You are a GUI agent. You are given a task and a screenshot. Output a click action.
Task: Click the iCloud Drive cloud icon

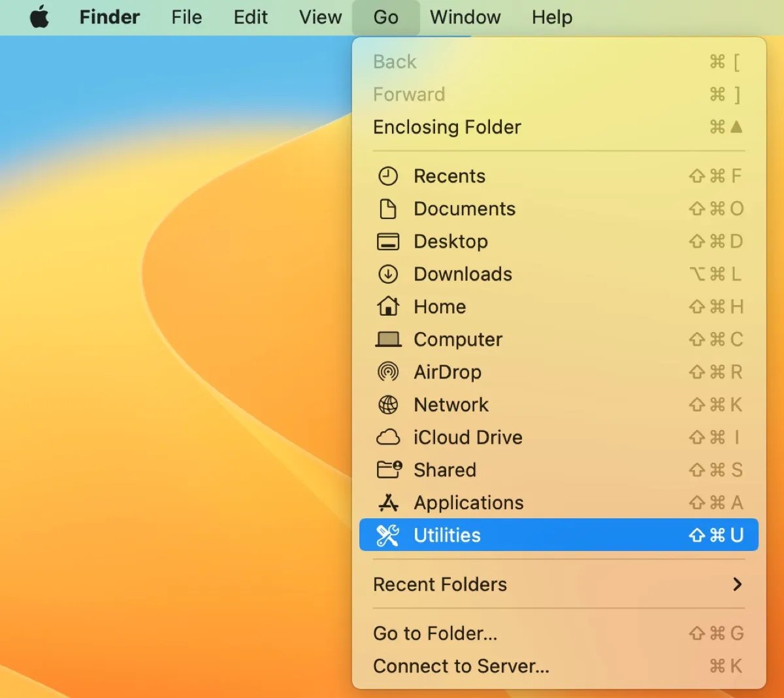point(388,437)
